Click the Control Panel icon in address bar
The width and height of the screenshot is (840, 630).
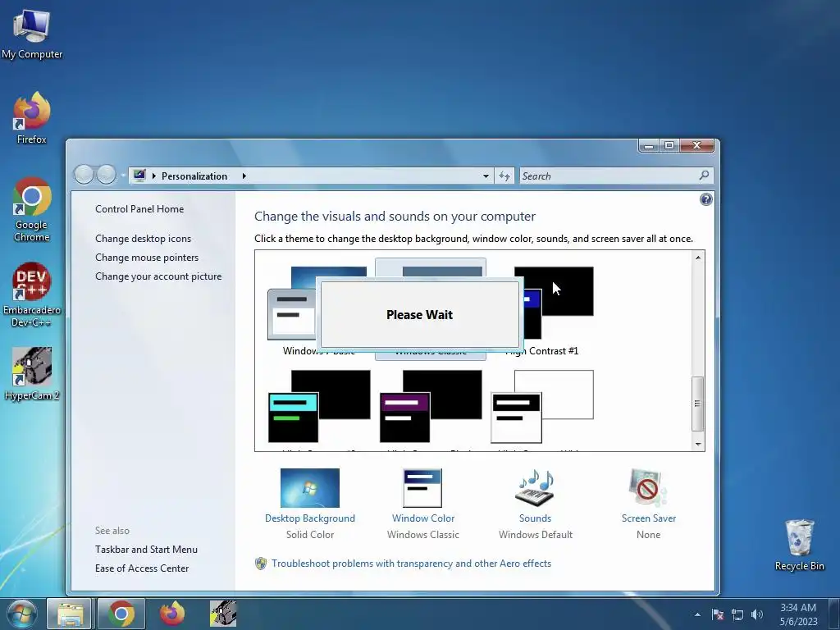(x=139, y=176)
